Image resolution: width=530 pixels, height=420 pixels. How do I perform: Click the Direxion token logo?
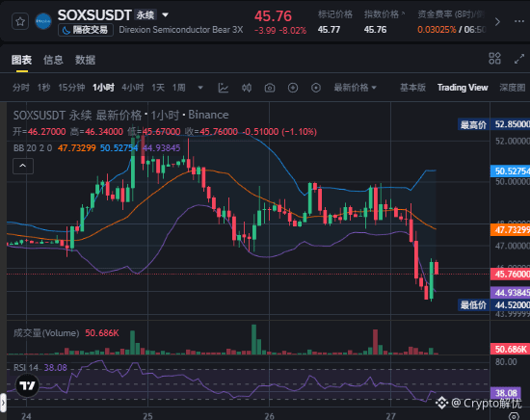[x=43, y=21]
